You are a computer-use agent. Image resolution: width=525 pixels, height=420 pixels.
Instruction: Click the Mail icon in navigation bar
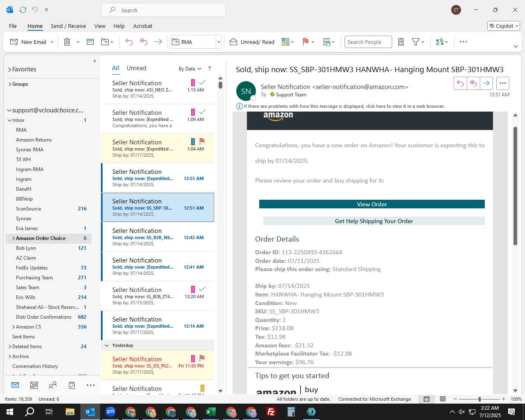tap(15, 385)
